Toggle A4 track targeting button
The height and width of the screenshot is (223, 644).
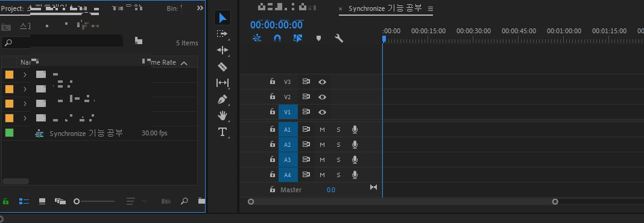tap(288, 175)
